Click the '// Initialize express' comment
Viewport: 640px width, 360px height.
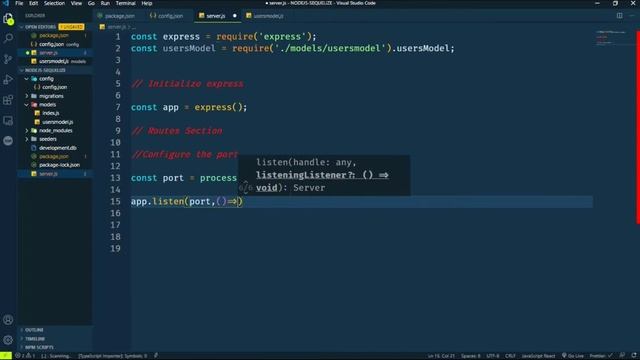187,84
